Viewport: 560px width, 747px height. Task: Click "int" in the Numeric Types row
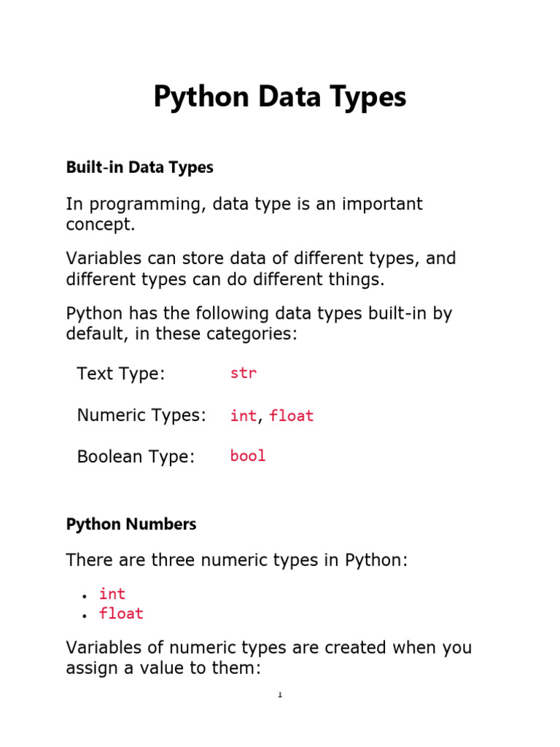pos(243,416)
